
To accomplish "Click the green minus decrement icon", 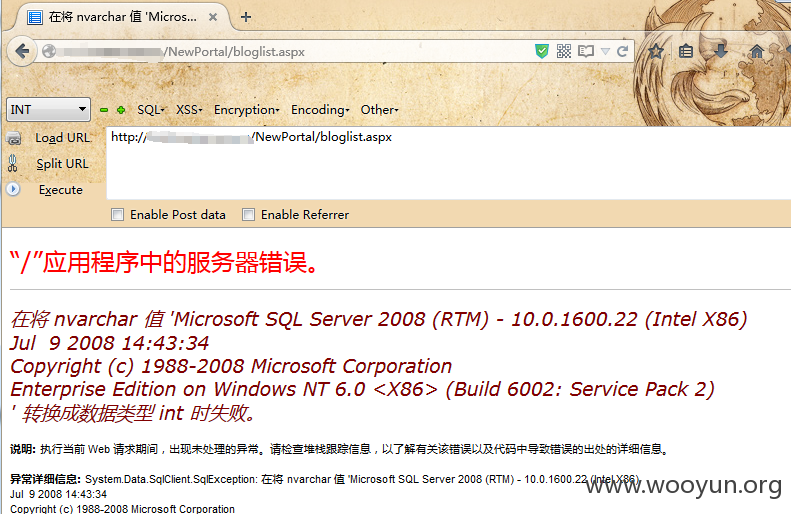I will coord(104,110).
